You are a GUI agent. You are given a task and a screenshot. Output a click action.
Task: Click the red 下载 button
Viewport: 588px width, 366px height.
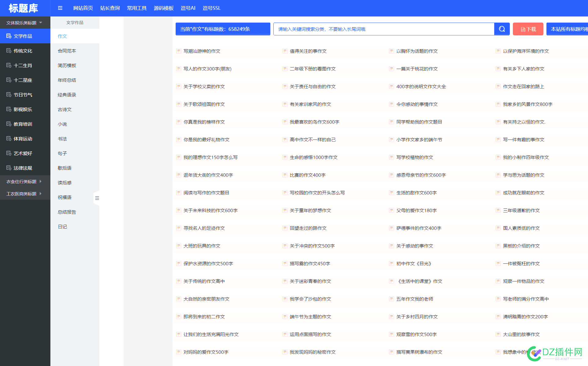click(x=528, y=29)
